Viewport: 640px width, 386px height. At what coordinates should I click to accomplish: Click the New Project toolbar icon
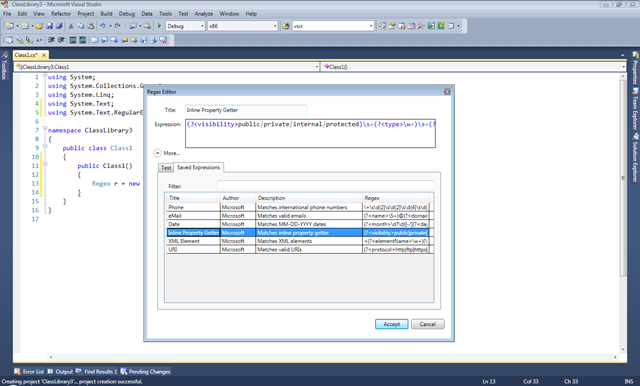[x=10, y=26]
